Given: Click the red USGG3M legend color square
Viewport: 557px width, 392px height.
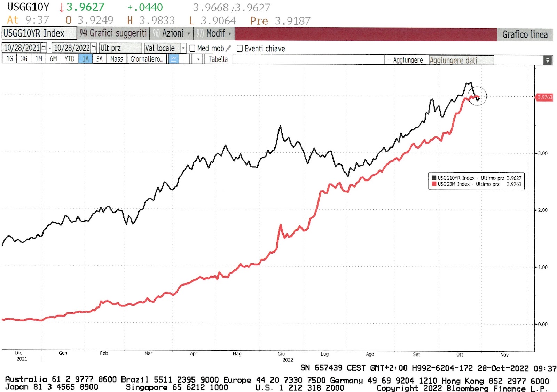Looking at the screenshot, I should click(x=434, y=184).
